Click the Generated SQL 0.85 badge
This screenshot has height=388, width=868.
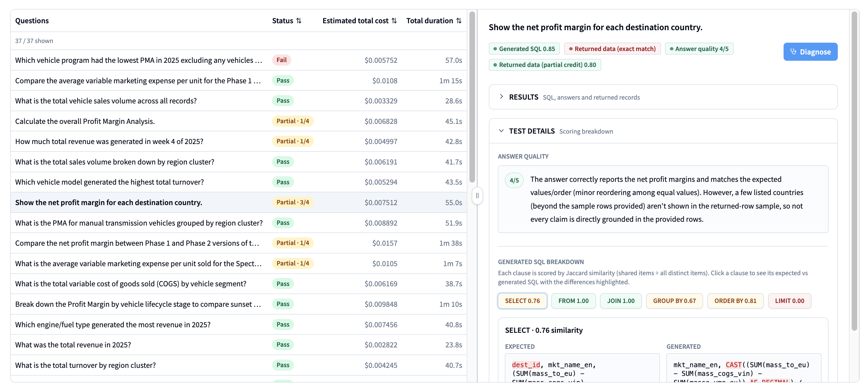pos(524,49)
